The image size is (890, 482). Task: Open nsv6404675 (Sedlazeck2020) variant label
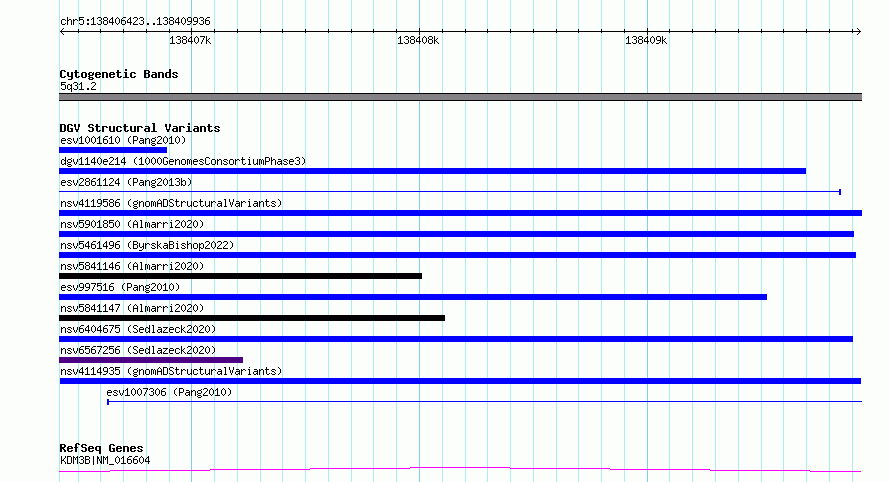138,329
